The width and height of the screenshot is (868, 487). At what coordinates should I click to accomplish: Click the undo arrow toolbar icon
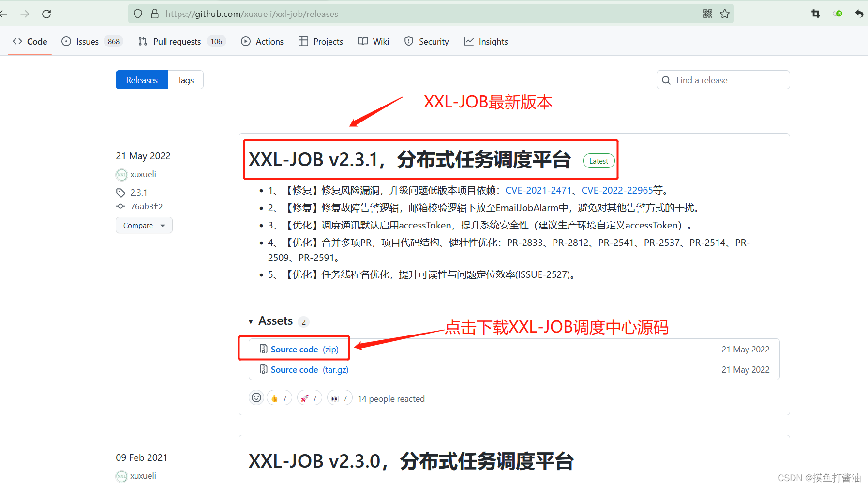coord(859,14)
